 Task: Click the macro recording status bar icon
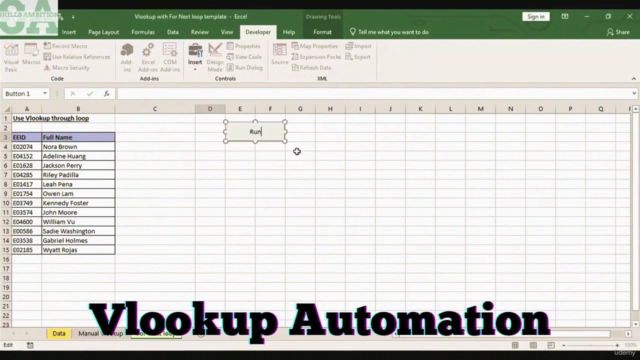tap(30, 345)
